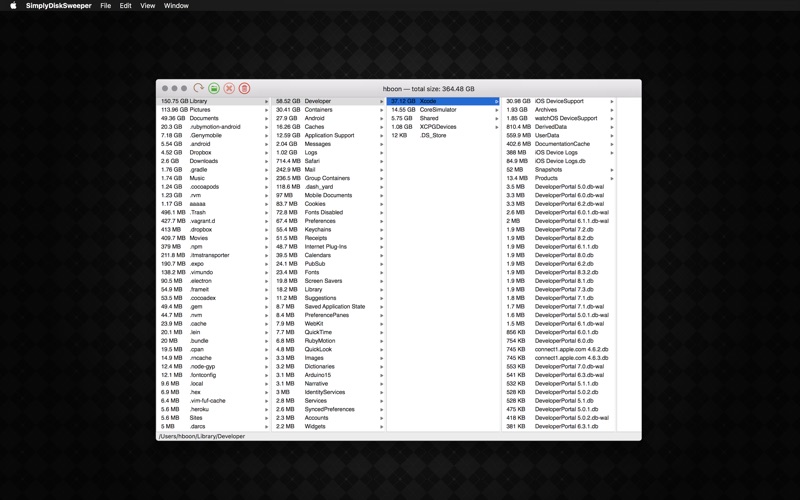Select the UserData row
The height and width of the screenshot is (500, 800).
[559, 135]
